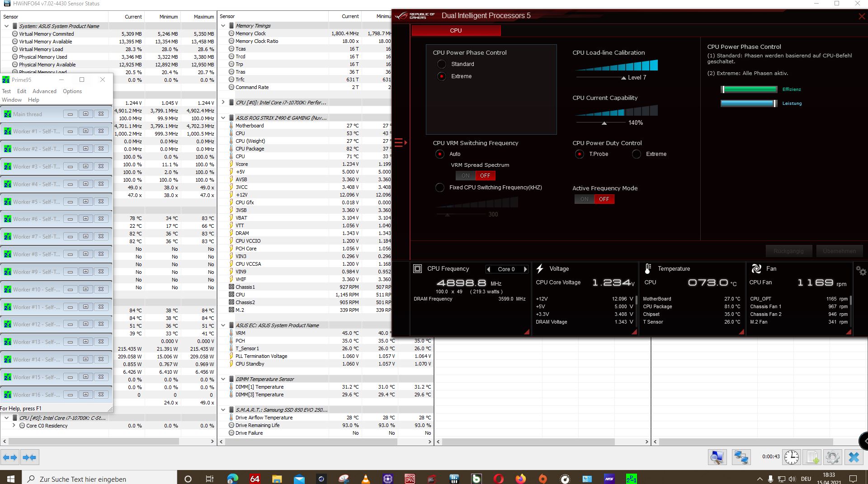Viewport: 868px width, 484px height.
Task: Click the Übernehmen button
Action: [840, 251]
